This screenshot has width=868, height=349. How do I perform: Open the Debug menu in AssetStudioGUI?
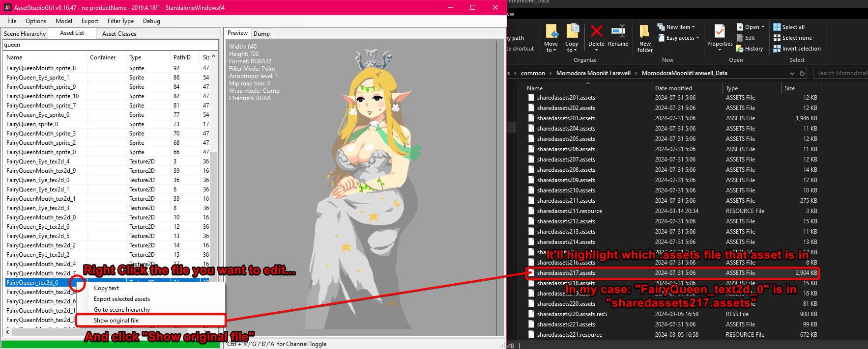151,21
